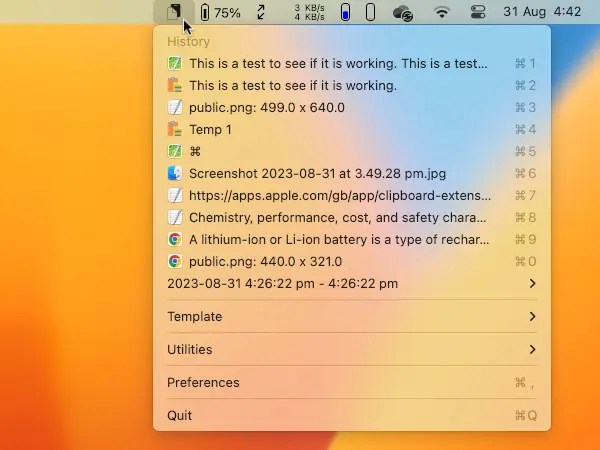600x450 pixels.
Task: Open the cloud sync menu bar icon
Action: [403, 13]
